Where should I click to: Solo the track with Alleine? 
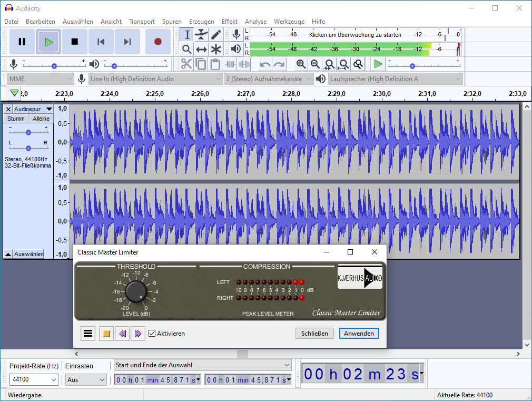[x=41, y=119]
